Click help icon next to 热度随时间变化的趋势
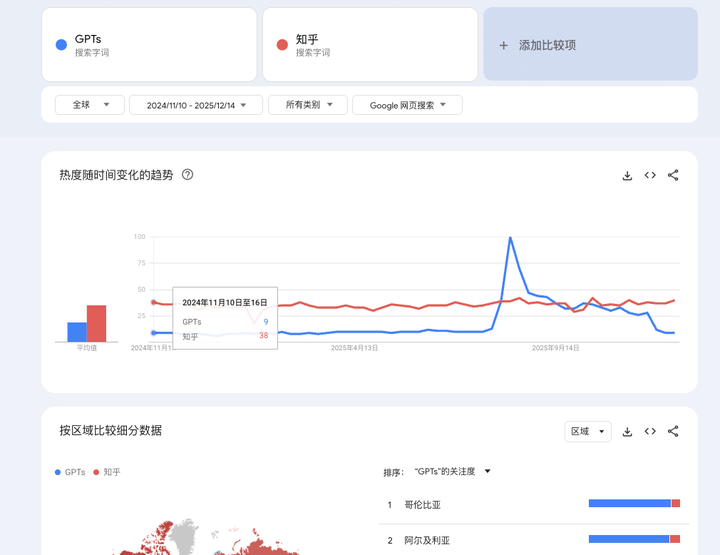Image resolution: width=720 pixels, height=555 pixels. [x=187, y=175]
